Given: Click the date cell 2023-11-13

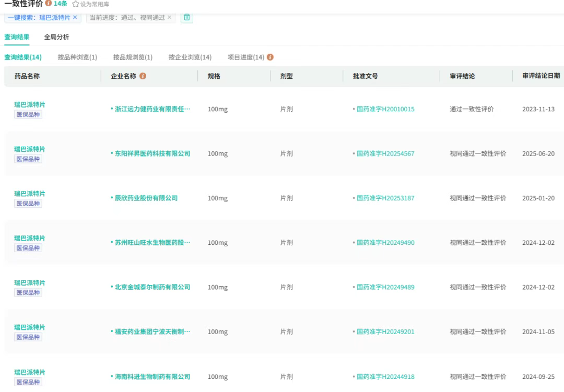Looking at the screenshot, I should click(538, 109).
